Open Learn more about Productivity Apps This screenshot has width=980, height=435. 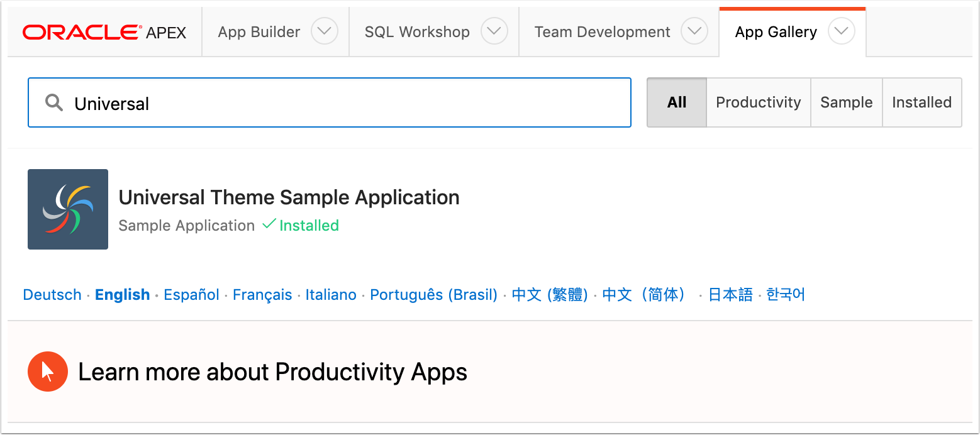(x=272, y=372)
